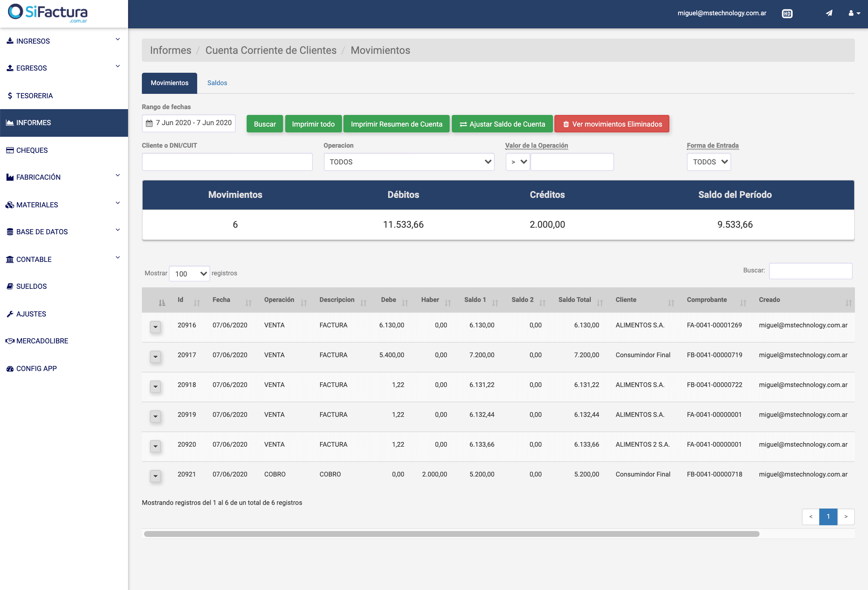
Task: Click Imprimir Resumen de Cuenta button
Action: [396, 124]
